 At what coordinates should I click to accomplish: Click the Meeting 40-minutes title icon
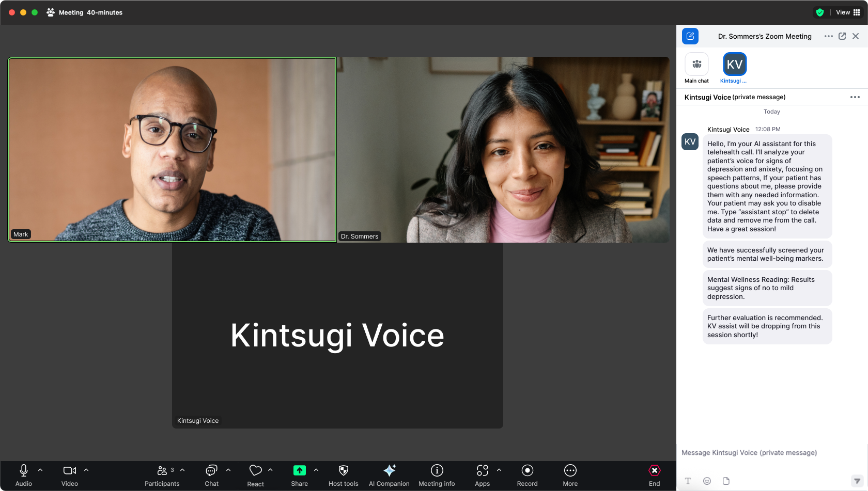coord(51,12)
